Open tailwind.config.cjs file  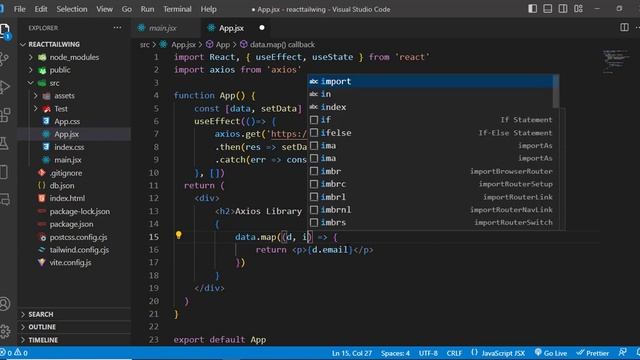coord(79,250)
